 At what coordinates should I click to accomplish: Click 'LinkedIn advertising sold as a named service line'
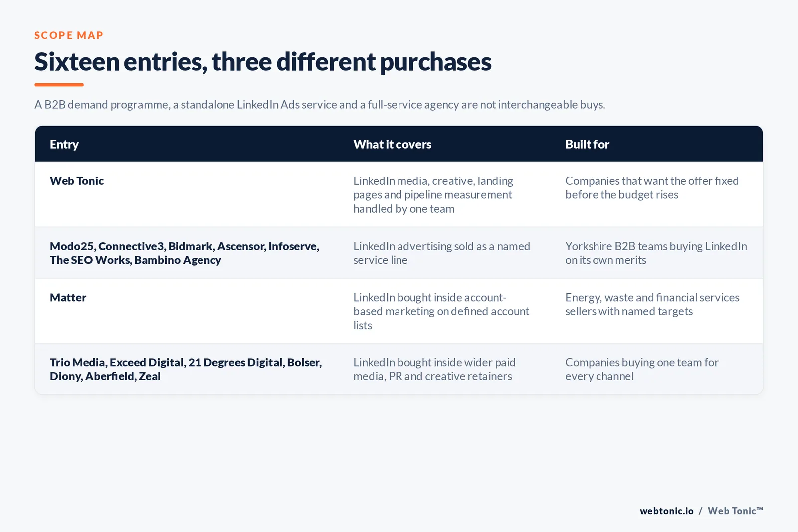441,253
